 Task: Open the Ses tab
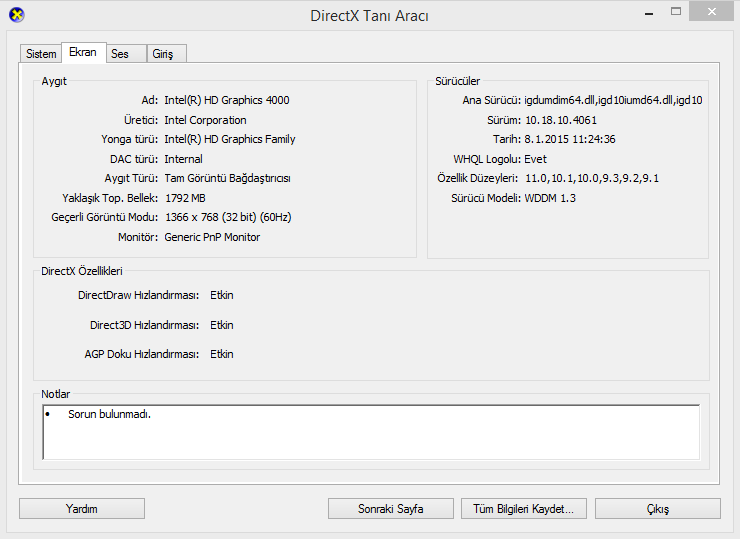coord(120,54)
